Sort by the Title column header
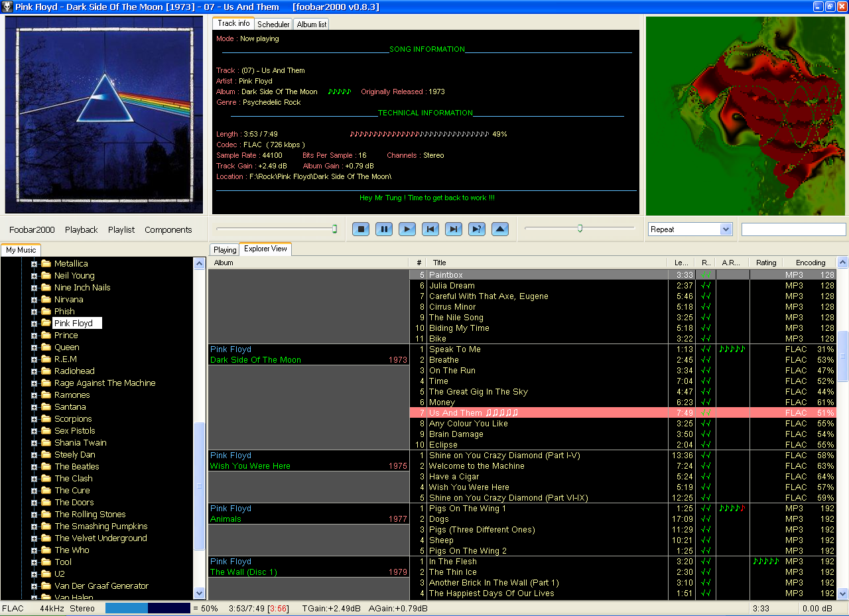 click(x=547, y=263)
